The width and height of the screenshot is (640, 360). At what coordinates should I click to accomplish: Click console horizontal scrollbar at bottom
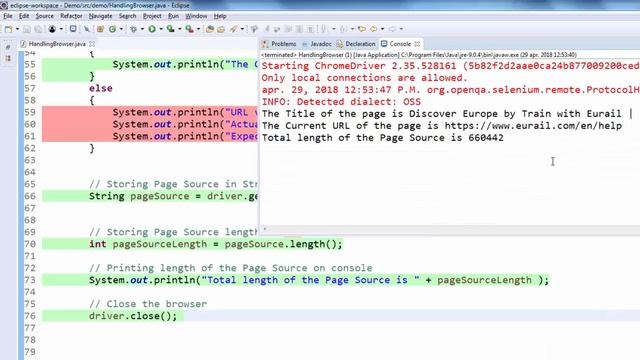[449, 229]
